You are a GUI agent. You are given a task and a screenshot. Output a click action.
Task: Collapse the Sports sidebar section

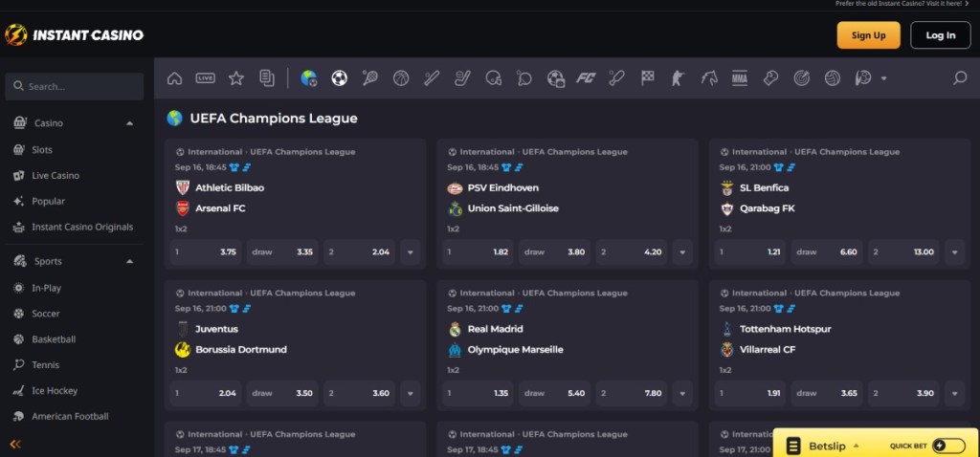pyautogui.click(x=129, y=261)
